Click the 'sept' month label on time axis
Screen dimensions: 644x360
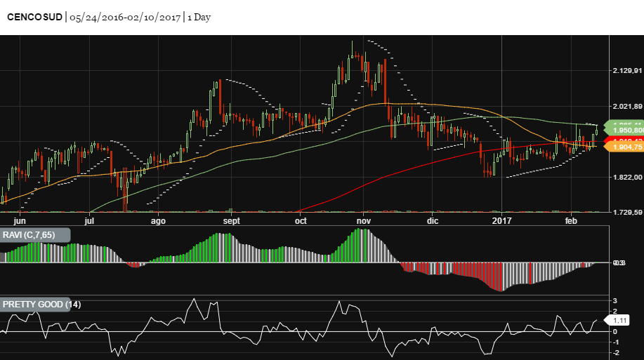pos(231,221)
